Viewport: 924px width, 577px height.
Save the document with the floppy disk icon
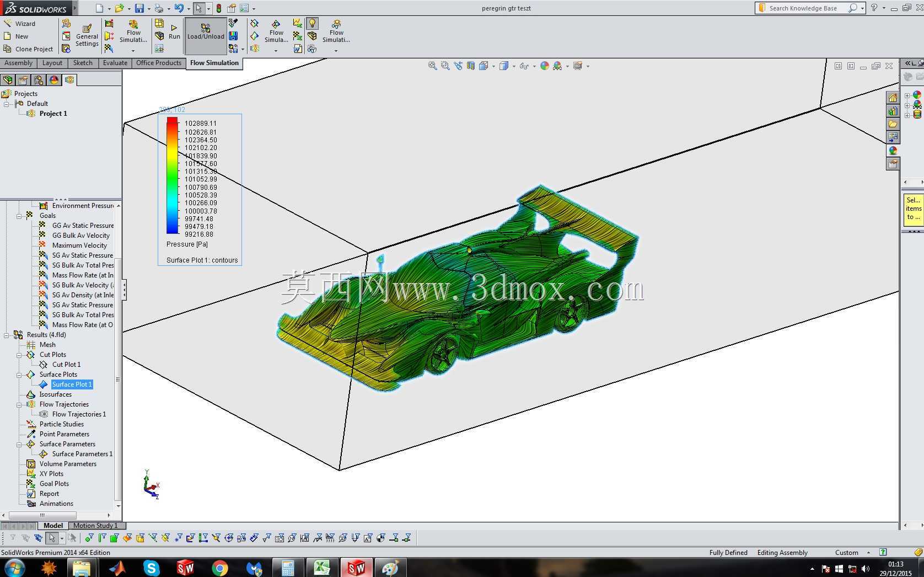click(x=139, y=8)
